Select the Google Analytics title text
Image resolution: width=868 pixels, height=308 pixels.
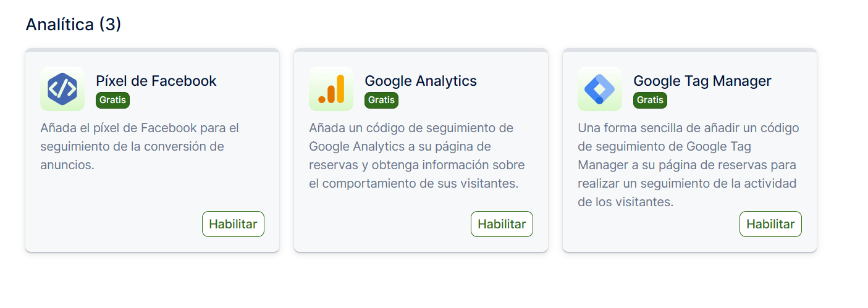click(421, 81)
